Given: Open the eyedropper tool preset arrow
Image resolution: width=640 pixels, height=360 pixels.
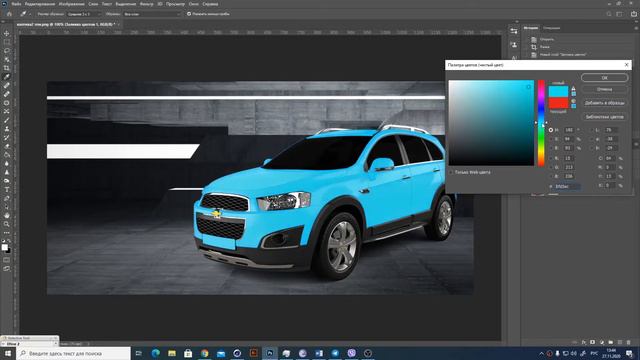Looking at the screenshot, I should [30, 14].
